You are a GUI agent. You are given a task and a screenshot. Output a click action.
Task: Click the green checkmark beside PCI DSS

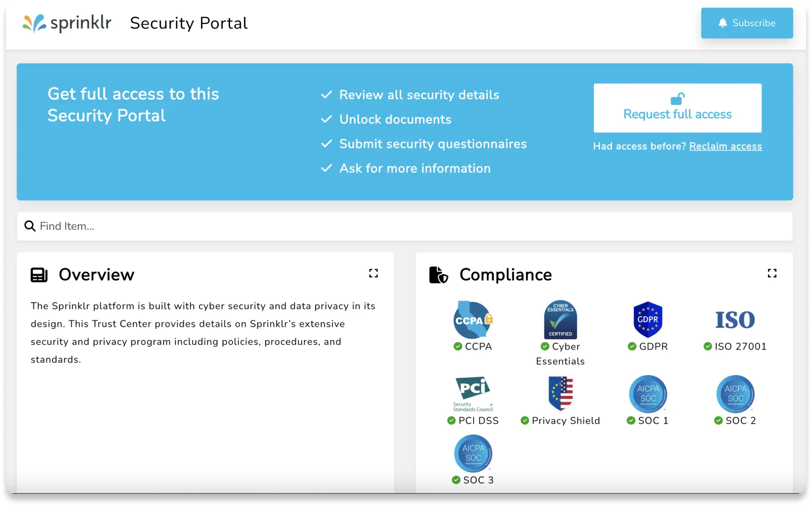click(451, 421)
